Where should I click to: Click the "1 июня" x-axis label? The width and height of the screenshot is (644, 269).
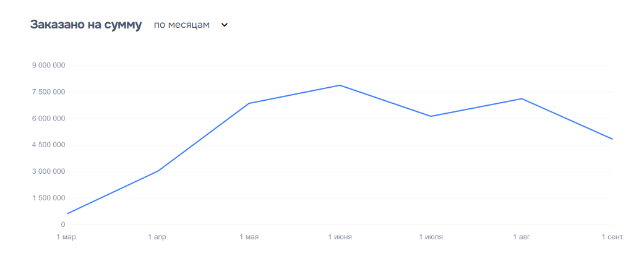340,237
